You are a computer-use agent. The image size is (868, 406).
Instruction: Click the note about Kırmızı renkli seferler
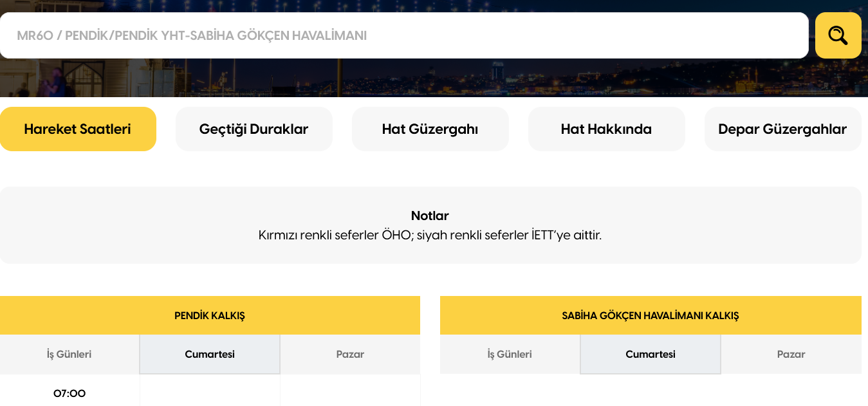click(430, 235)
